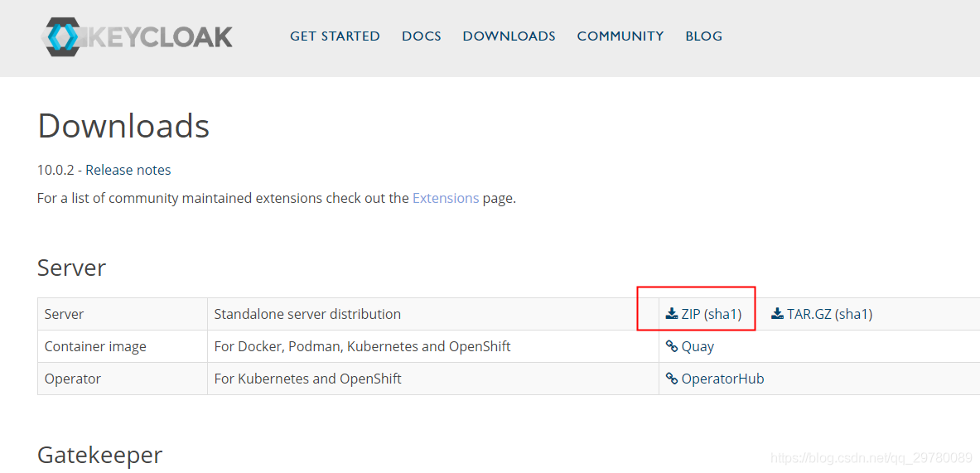This screenshot has height=473, width=980.
Task: Open the GET STARTED menu item
Action: coord(335,36)
